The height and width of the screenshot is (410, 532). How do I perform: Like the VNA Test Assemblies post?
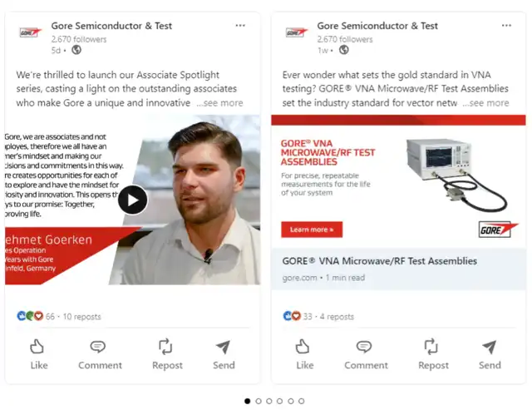(304, 354)
